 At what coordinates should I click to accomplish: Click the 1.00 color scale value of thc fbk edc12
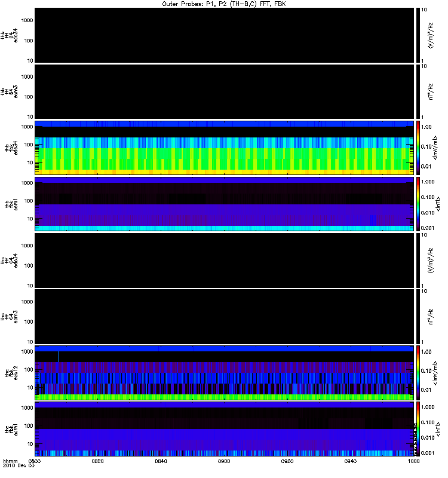[x=426, y=352]
